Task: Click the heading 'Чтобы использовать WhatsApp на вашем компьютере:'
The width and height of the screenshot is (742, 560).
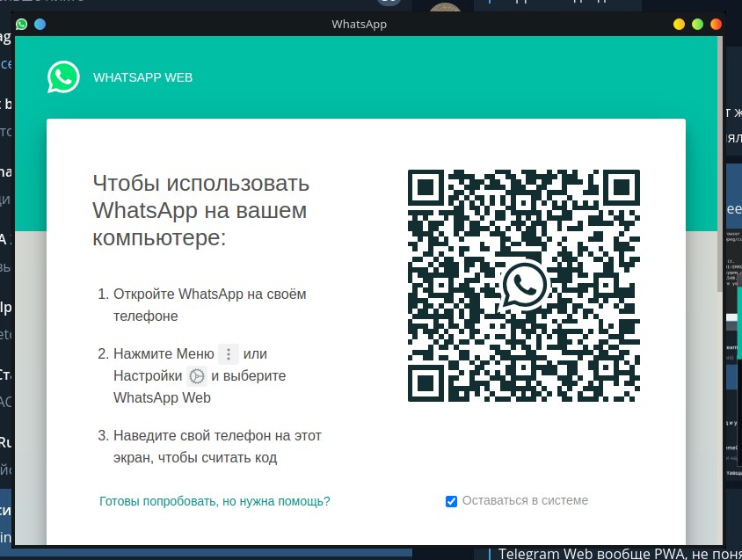Action: (x=200, y=210)
